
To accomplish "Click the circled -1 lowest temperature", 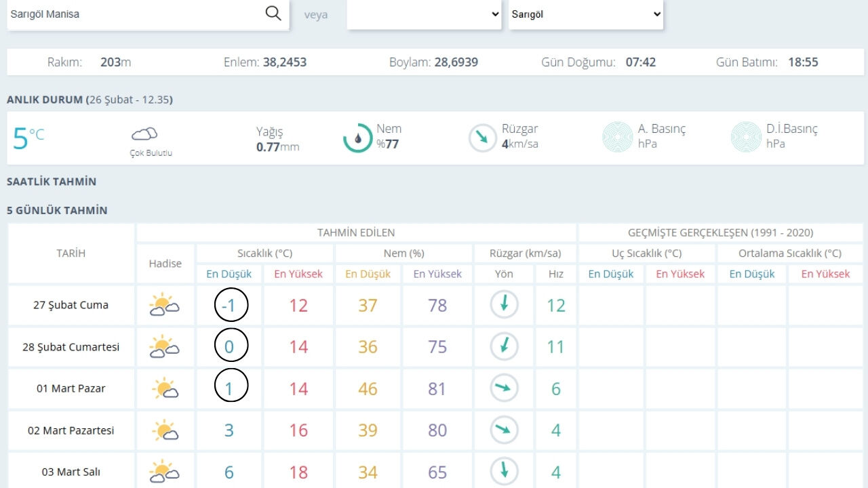I will (231, 306).
